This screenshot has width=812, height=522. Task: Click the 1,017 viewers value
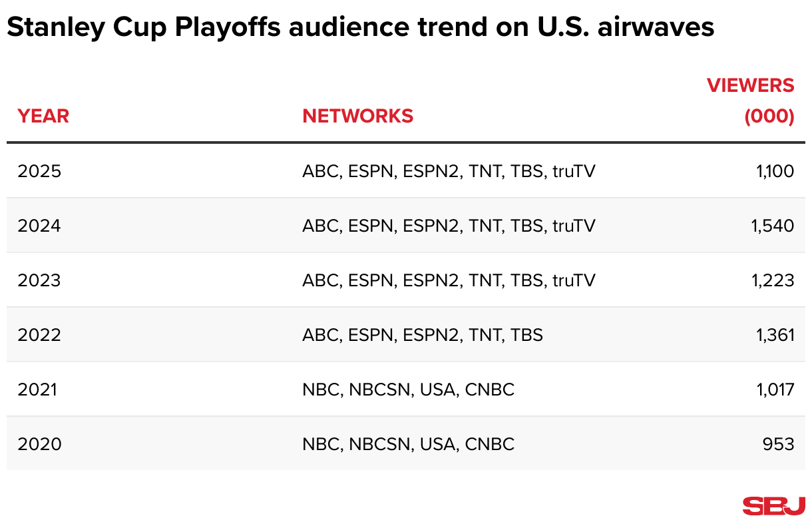pyautogui.click(x=775, y=390)
